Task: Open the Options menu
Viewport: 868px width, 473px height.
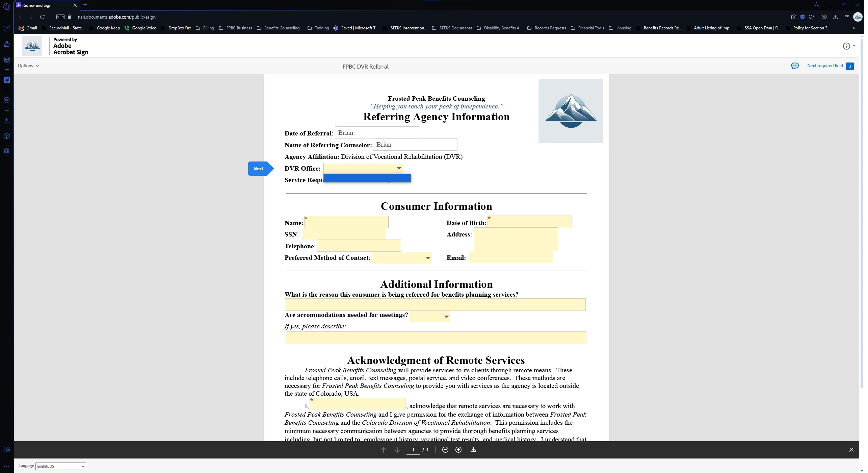Action: [x=28, y=66]
